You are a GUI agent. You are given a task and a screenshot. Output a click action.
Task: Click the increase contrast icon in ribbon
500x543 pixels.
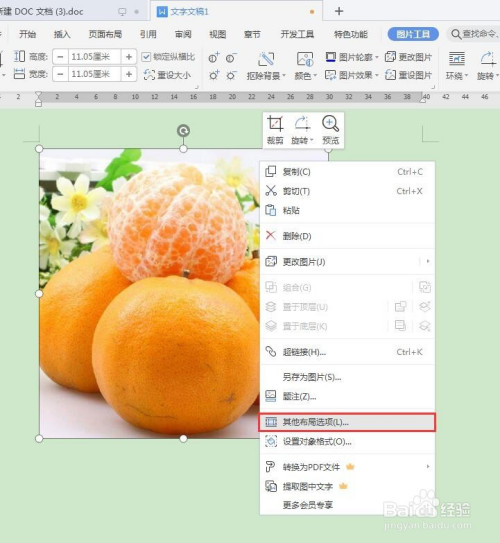214,58
